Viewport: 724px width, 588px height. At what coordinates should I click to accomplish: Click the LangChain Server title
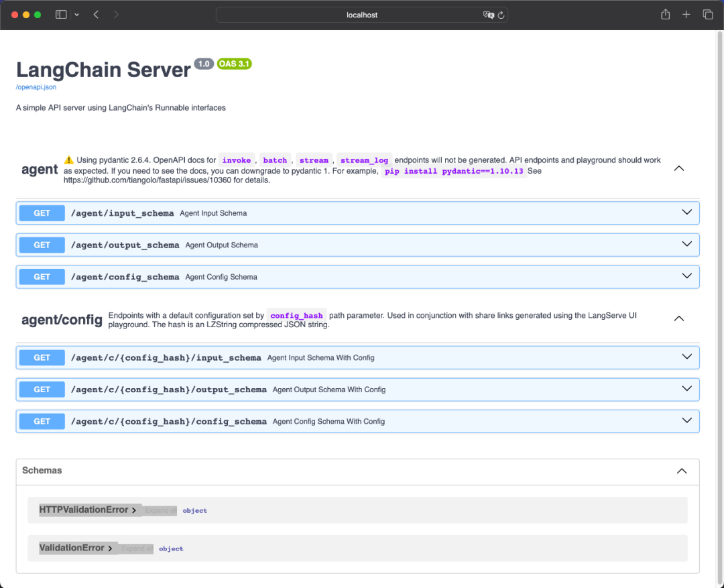coord(103,70)
